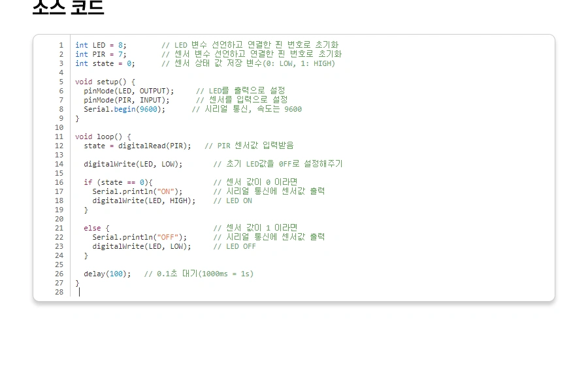Click the 'int LED = 8;' declaration
The image size is (588, 386).
(x=101, y=45)
